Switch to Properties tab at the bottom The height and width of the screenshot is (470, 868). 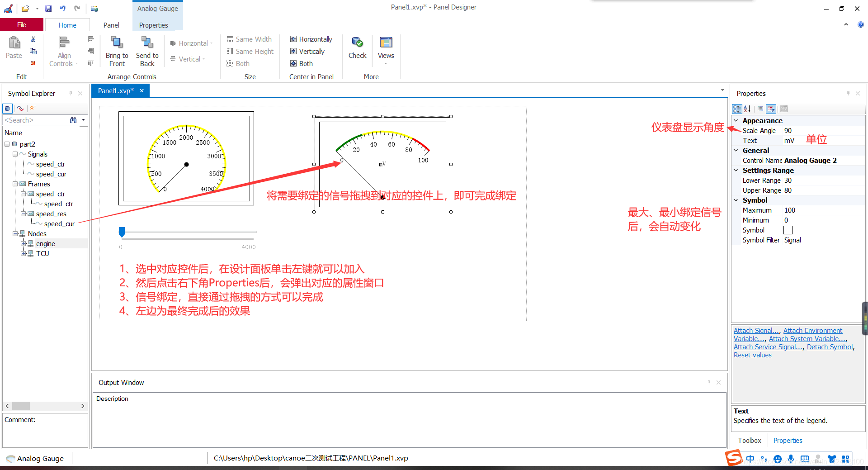click(788, 441)
